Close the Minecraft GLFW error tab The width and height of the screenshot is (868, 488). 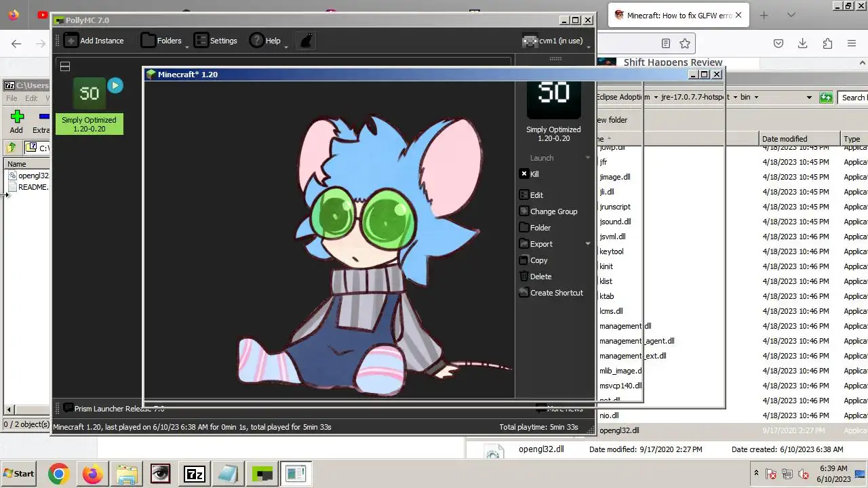tap(738, 15)
